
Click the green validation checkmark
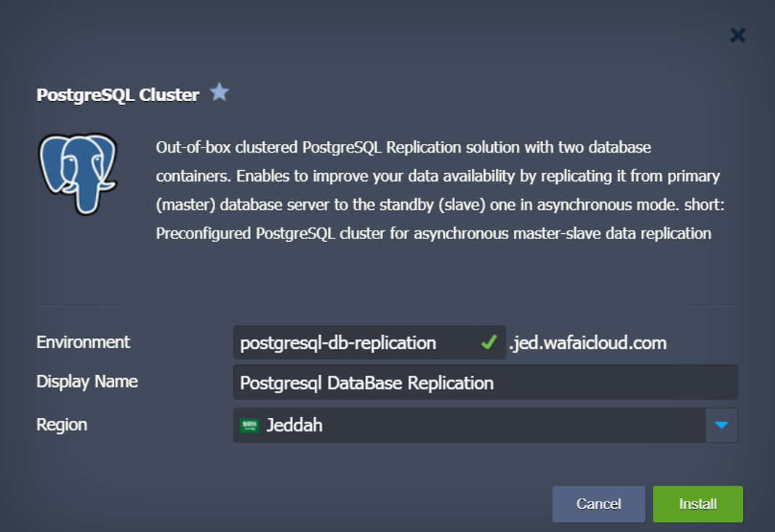point(489,342)
